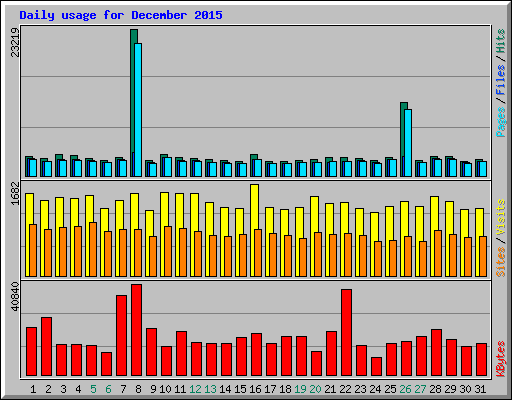Click the orange "Sites" legend label
512x400 pixels.
click(x=501, y=262)
